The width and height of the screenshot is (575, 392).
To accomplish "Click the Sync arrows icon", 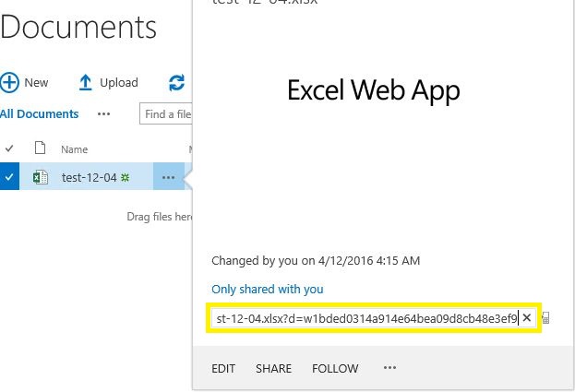I will 176,83.
